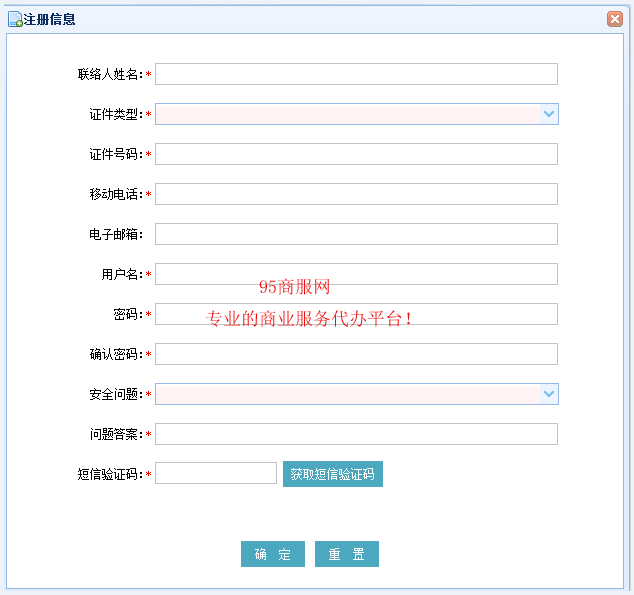This screenshot has width=634, height=595.
Task: Click the 密码 input field
Action: [356, 314]
